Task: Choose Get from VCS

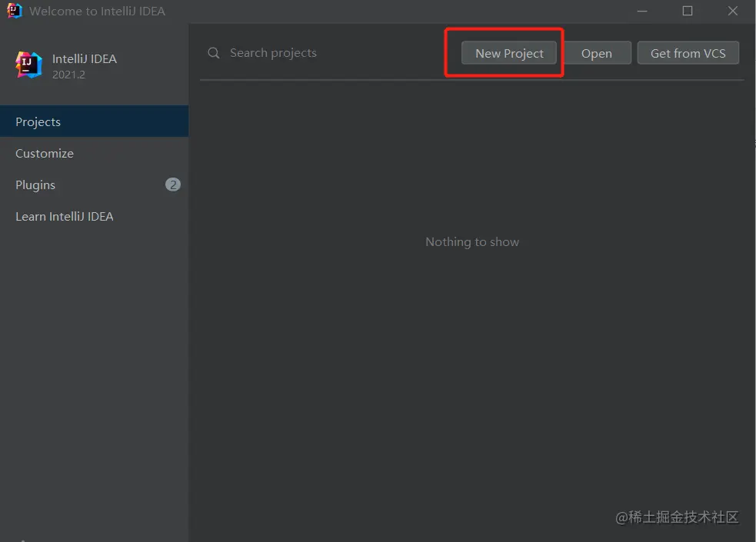Action: click(688, 53)
